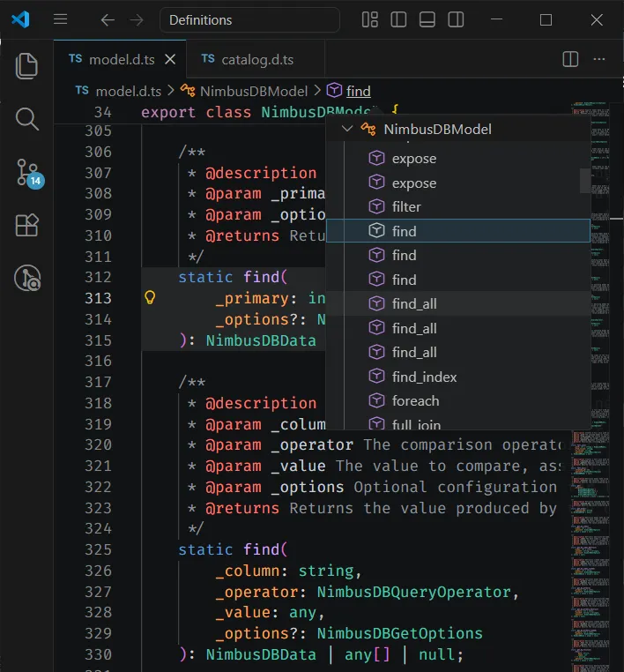The width and height of the screenshot is (624, 672).
Task: Toggle the secondary side bar
Action: [x=456, y=19]
